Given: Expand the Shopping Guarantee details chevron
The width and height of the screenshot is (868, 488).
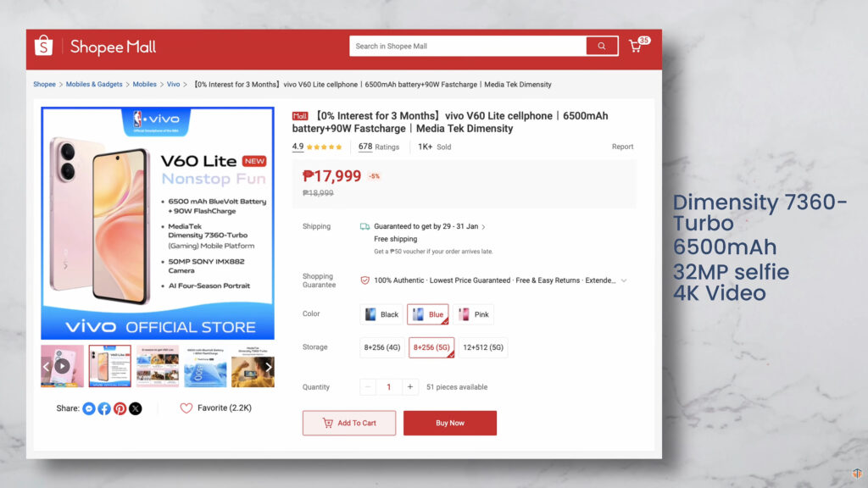Looking at the screenshot, I should (624, 280).
